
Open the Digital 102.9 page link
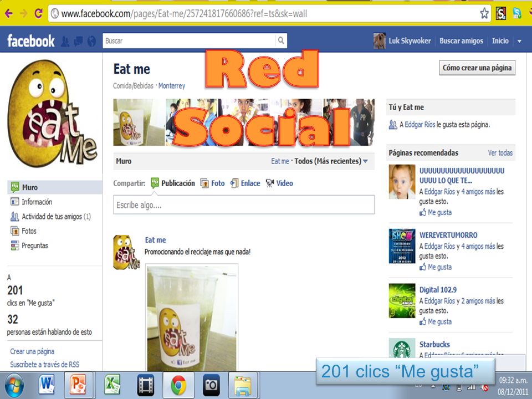[438, 290]
